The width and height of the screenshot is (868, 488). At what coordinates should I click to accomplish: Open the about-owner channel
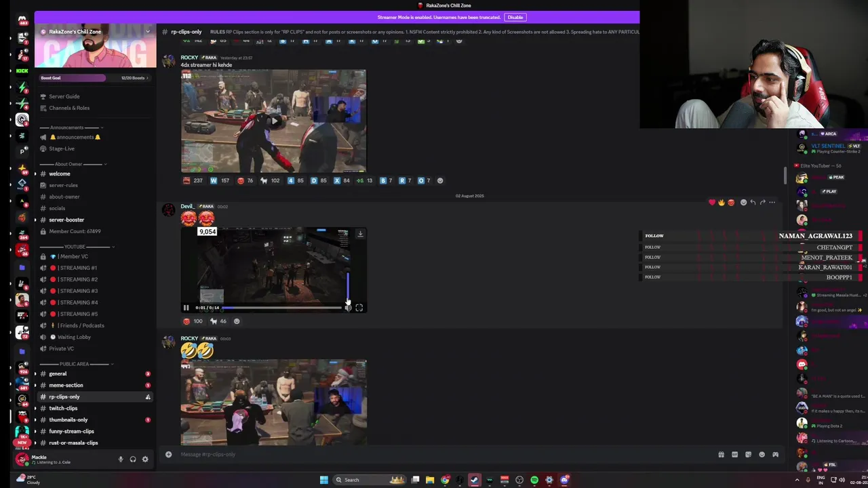64,197
